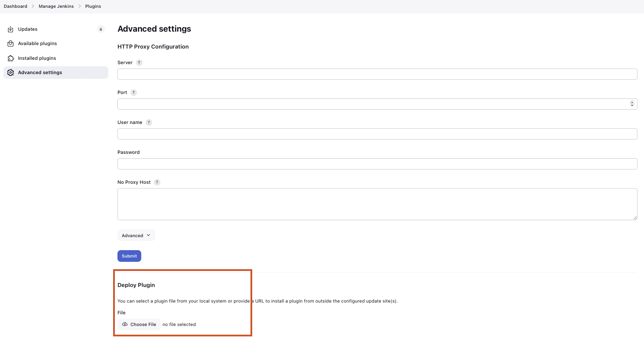The width and height of the screenshot is (644, 339).
Task: Click the No Proxy Host text area
Action: [377, 204]
